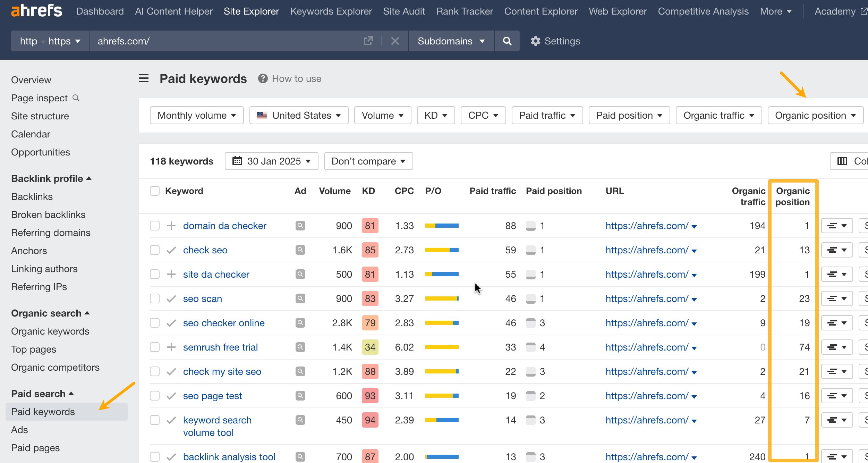Screen dimensions: 868x463
Task: Click the KD 81 difficulty badge
Action: coord(370,226)
